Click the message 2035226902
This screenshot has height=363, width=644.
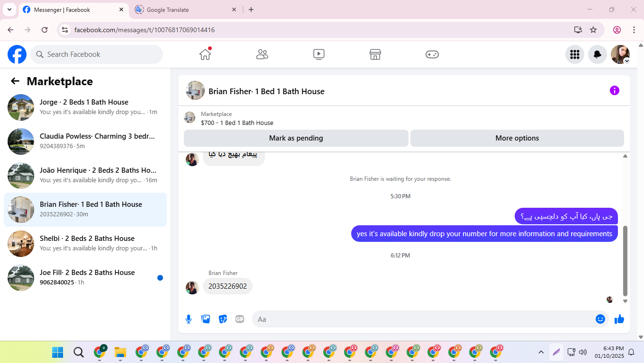pyautogui.click(x=227, y=286)
